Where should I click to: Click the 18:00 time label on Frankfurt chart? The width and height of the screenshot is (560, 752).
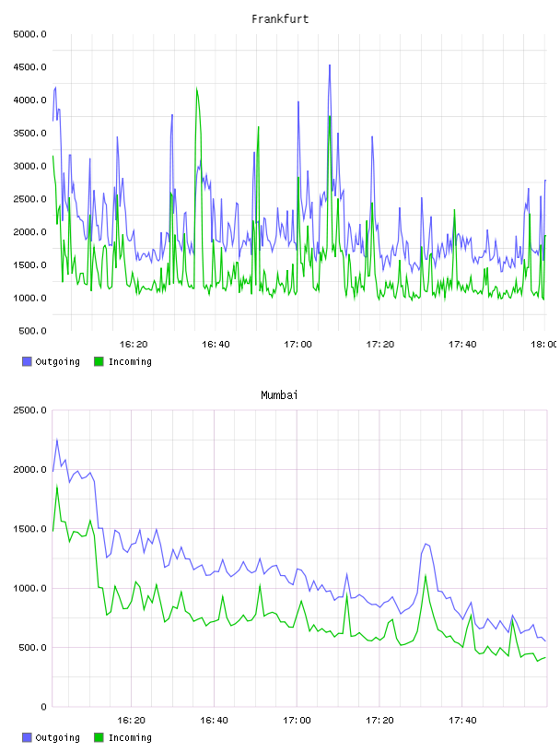(x=544, y=345)
